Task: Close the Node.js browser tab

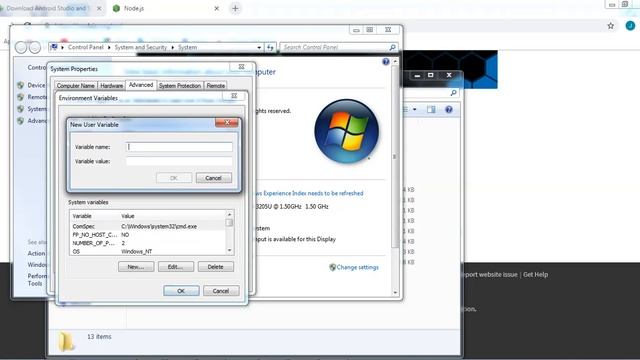Action: (217, 8)
